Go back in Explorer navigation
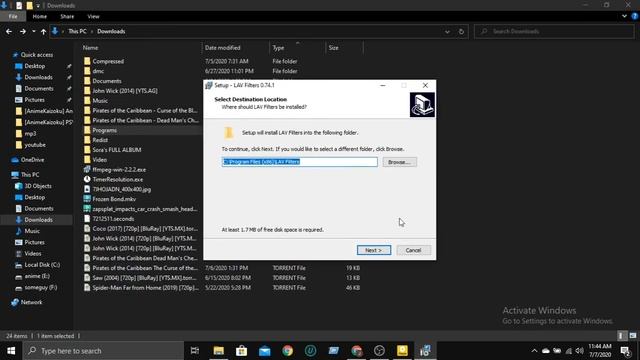Viewport: 640px width, 360px height. (9, 31)
